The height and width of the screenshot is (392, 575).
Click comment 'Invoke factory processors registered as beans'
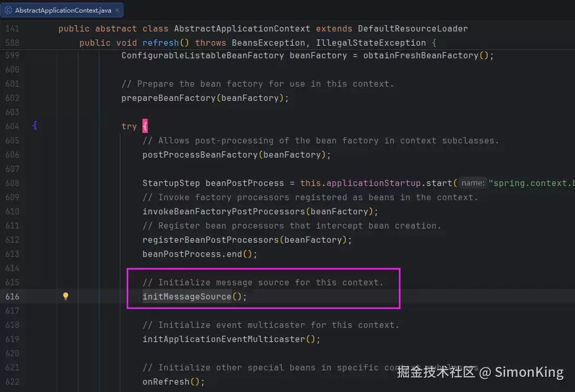pos(310,197)
